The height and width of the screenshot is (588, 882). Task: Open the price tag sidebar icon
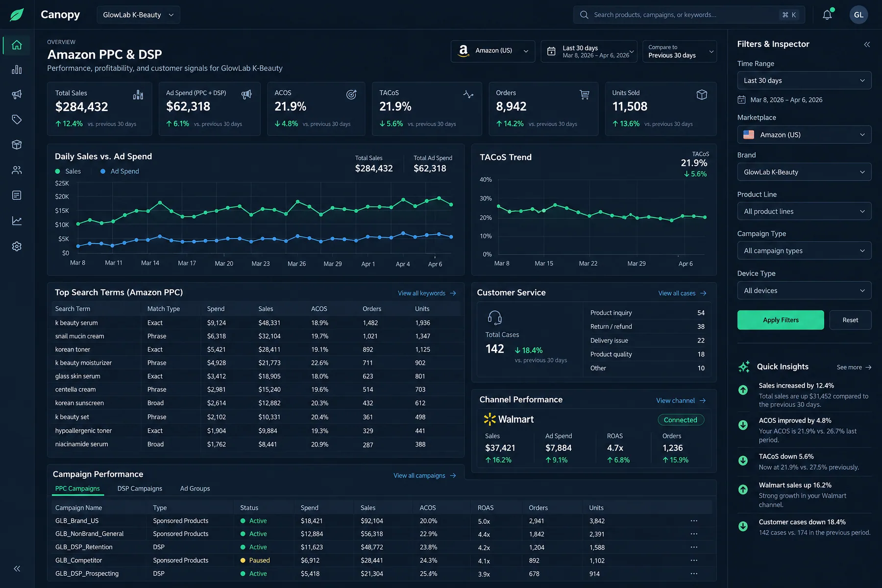tap(17, 120)
